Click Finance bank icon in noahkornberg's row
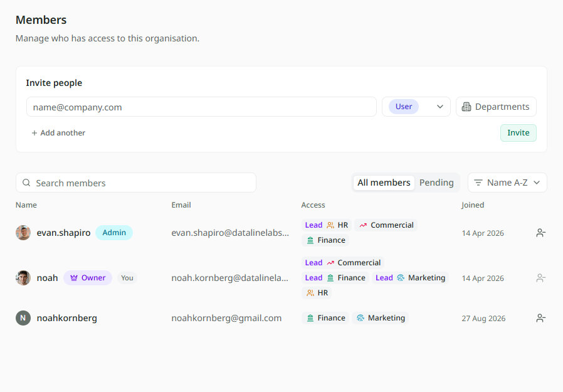 [x=310, y=318]
